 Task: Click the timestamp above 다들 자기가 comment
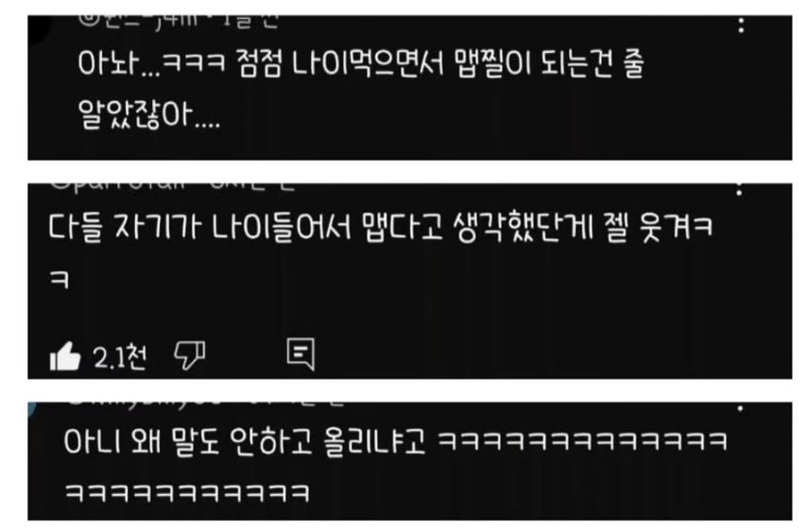pos(253,186)
